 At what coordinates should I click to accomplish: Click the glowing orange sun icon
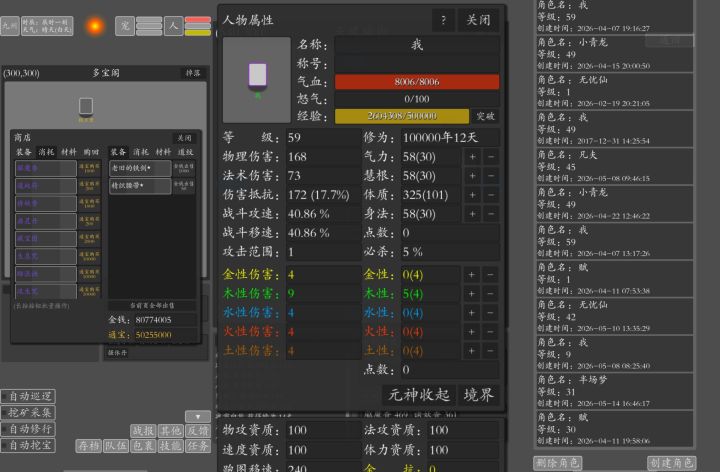coord(95,26)
